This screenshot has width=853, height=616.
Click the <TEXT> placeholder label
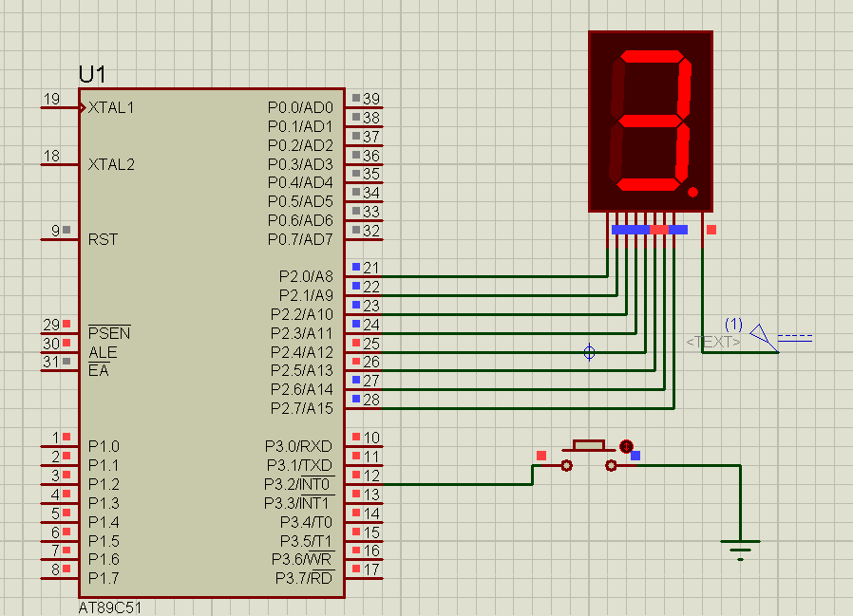(x=713, y=342)
